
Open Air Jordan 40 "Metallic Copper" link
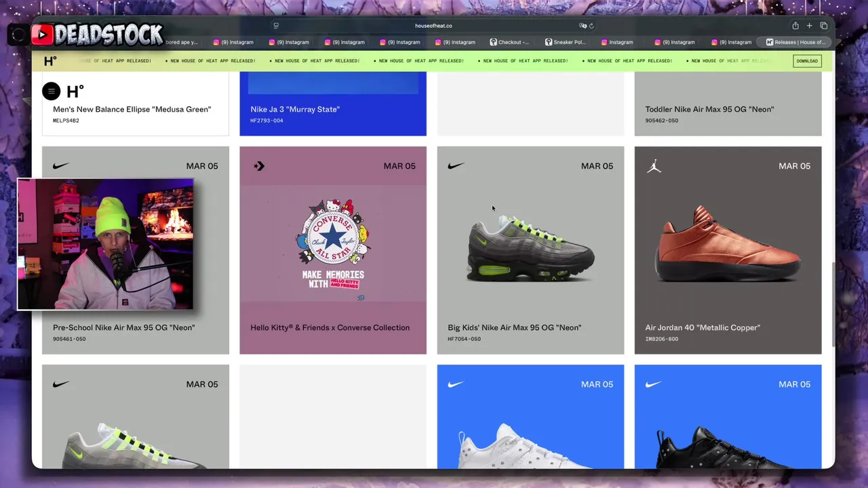(x=703, y=327)
